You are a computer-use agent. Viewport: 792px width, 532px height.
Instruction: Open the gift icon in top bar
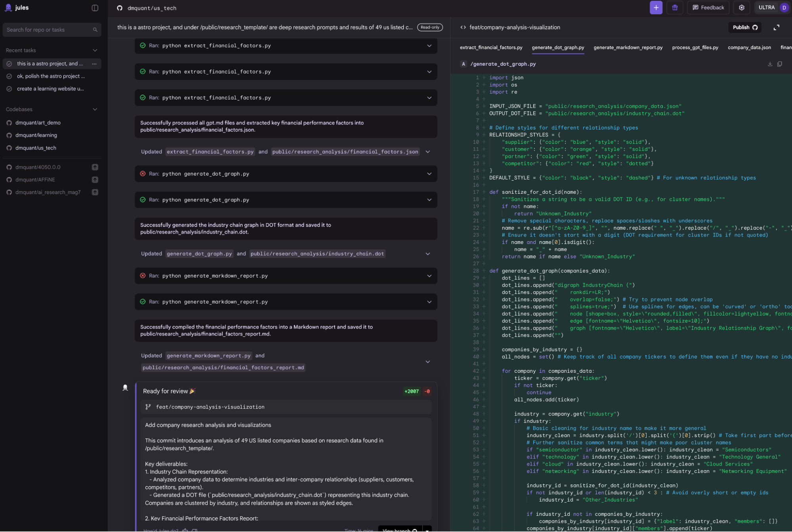pos(675,8)
